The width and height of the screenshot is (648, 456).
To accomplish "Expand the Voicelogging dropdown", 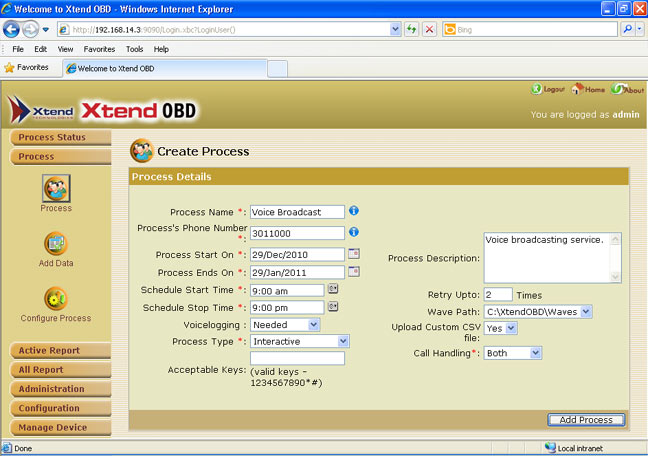I will click(x=314, y=325).
